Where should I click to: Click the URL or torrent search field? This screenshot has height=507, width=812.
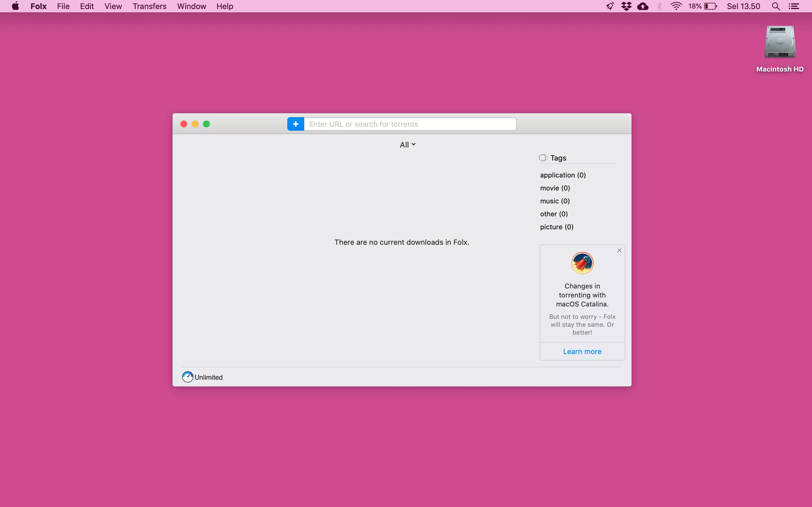410,124
